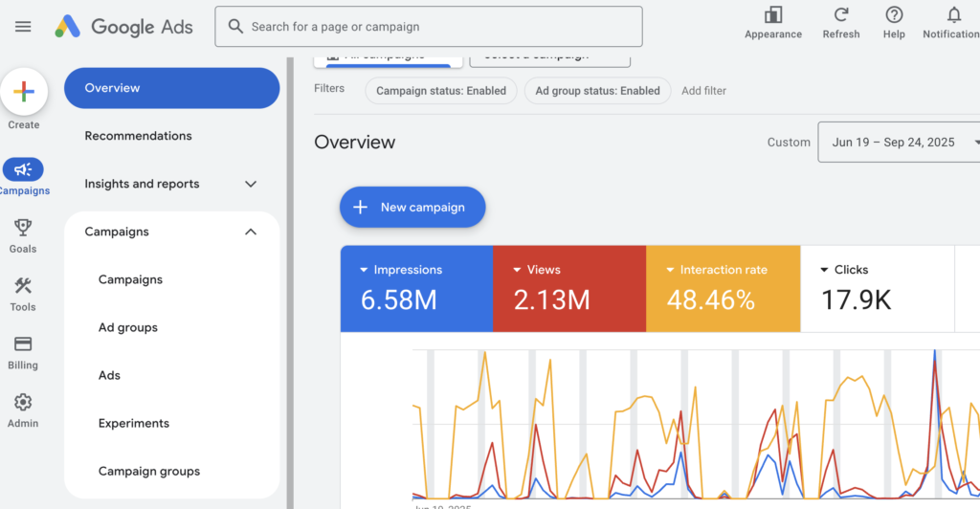Click the Create plus icon
Image resolution: width=980 pixels, height=509 pixels.
24,93
